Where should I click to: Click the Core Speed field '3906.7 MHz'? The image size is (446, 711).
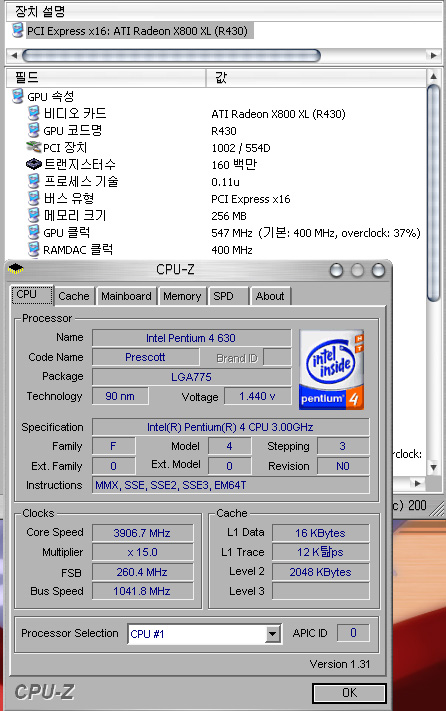[x=142, y=533]
